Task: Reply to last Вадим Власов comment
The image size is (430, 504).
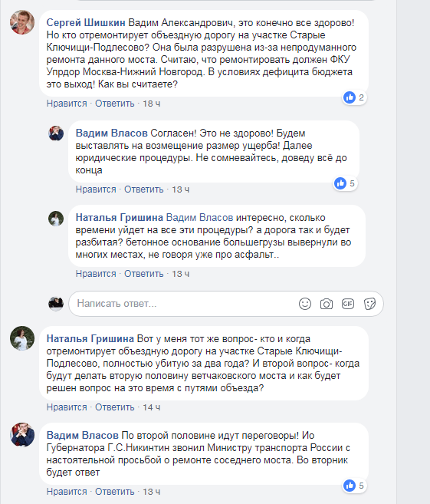Action: 115,492
